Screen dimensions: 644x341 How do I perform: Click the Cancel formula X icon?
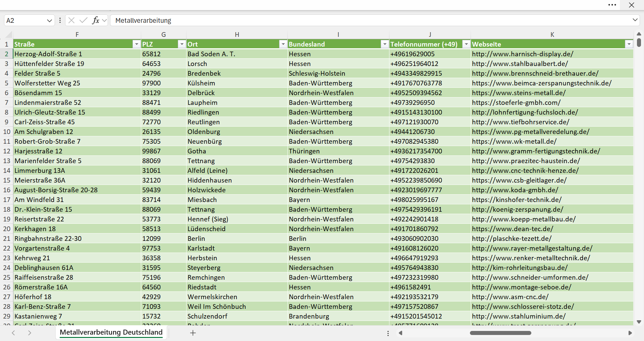71,20
